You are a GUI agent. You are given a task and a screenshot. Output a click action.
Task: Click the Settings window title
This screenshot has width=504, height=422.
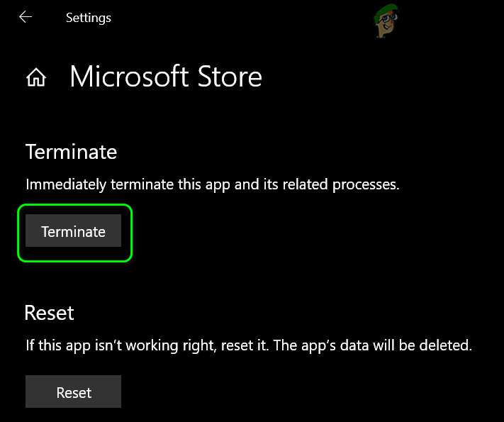point(89,18)
